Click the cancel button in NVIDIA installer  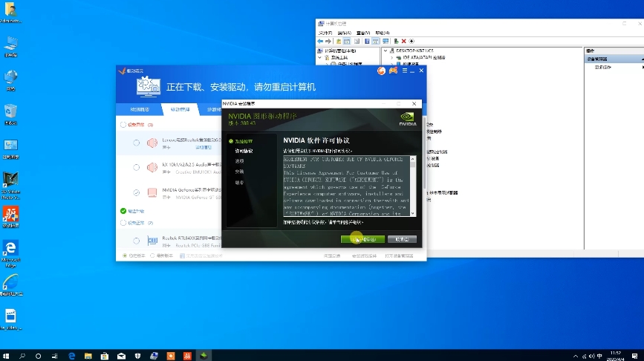click(402, 239)
